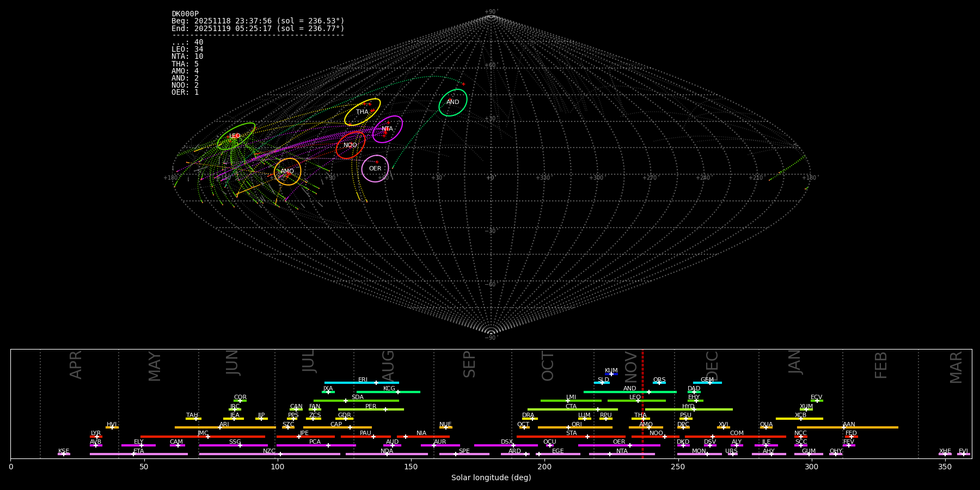The width and height of the screenshot is (980, 490).
Task: Click the +90 north pole label on map
Action: click(x=491, y=12)
